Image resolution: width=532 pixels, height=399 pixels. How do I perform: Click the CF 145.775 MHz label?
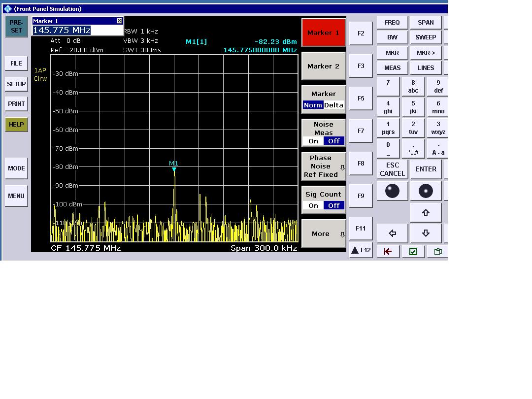point(86,248)
